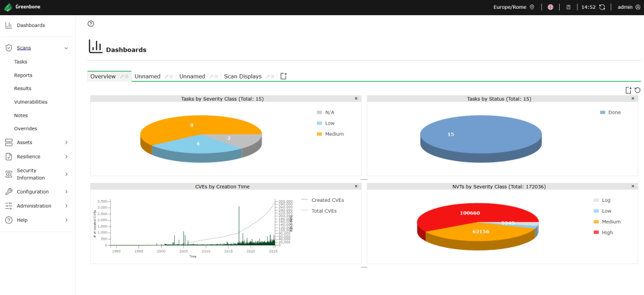Toggle Created CVEs legend entry
Screen dimensions: 644x295
(x=327, y=200)
